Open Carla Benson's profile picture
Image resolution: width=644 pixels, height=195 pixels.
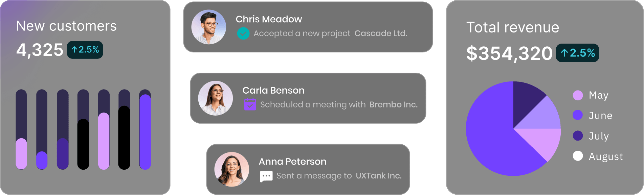click(x=216, y=98)
